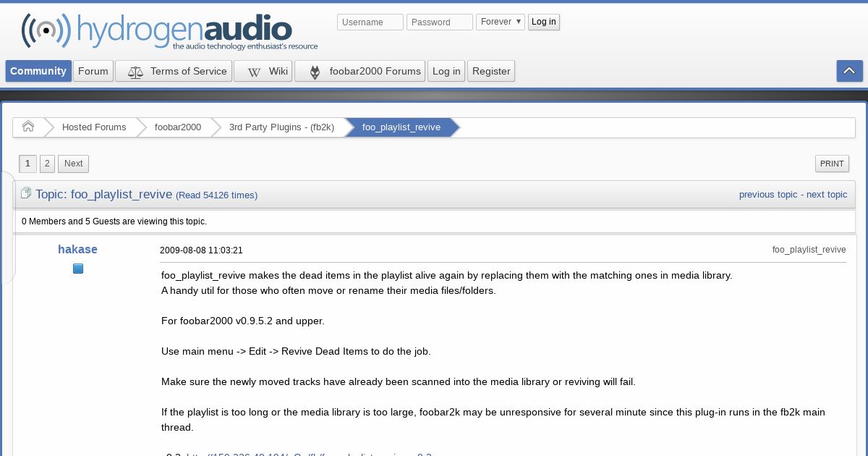Open the session length Forever dropdown
Image resolution: width=868 pixels, height=456 pixels.
[500, 22]
